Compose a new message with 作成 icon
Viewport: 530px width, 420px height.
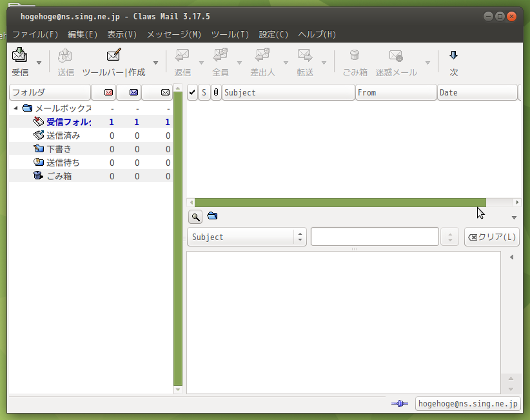pyautogui.click(x=114, y=55)
